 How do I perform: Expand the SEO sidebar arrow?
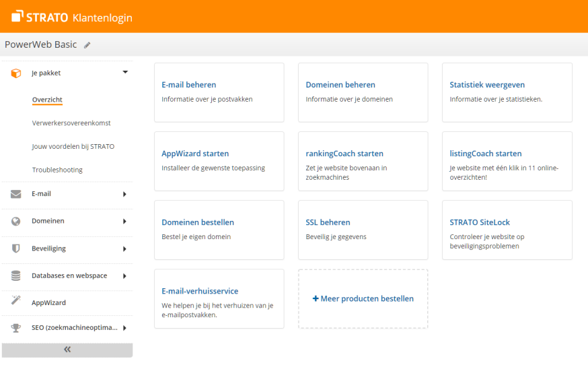[x=124, y=328]
